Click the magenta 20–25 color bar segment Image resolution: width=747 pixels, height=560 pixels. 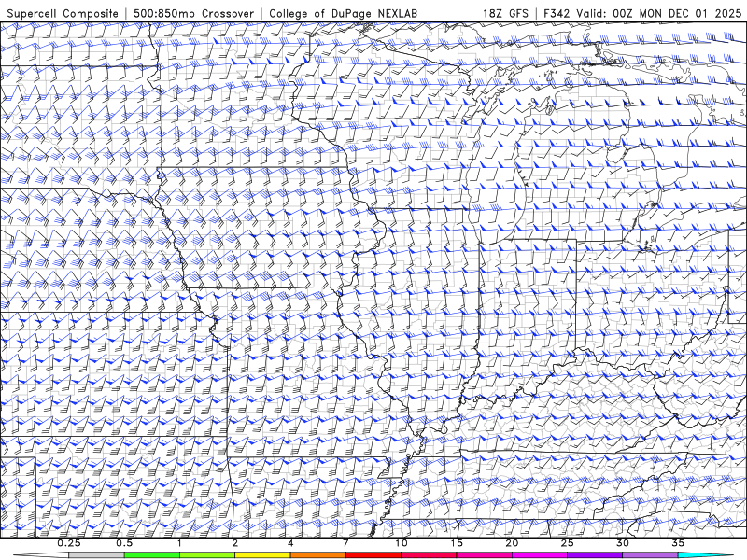540,555
